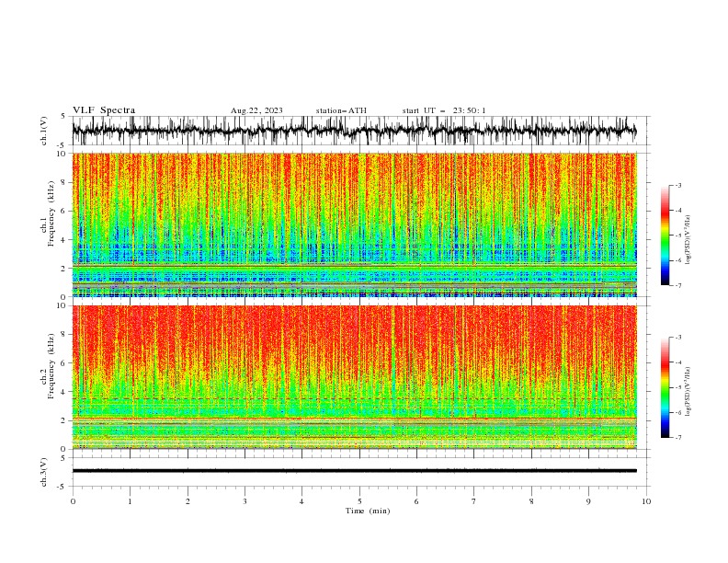Image resolution: width=728 pixels, height=563 pixels.
Task: Click time axis tick label '5'
Action: tap(359, 501)
